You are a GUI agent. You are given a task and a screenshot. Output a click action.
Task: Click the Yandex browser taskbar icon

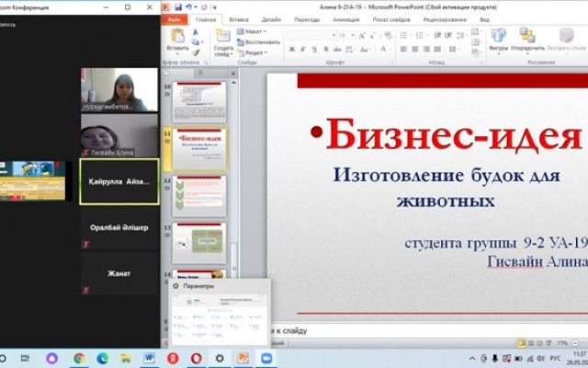tap(173, 358)
